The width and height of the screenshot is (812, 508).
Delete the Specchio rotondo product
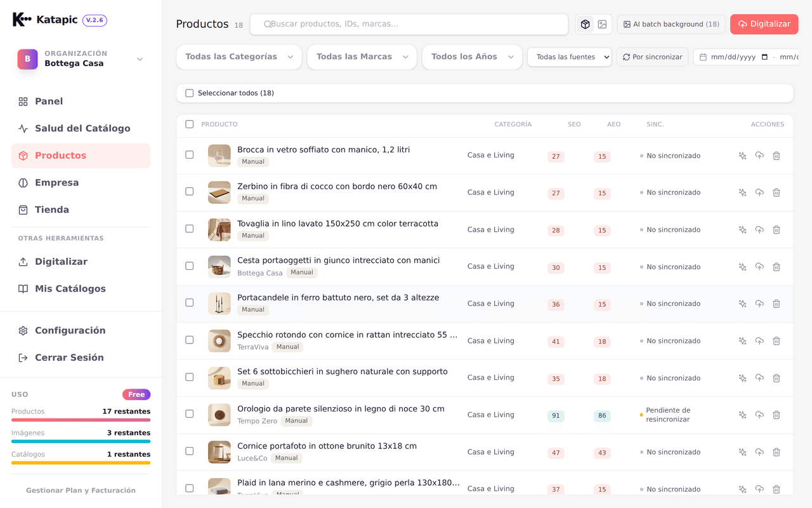(x=776, y=341)
